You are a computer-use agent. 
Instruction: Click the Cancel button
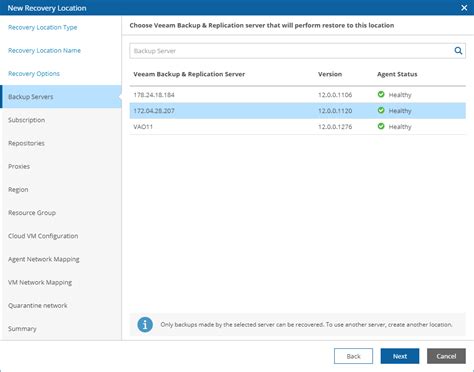[x=446, y=356]
